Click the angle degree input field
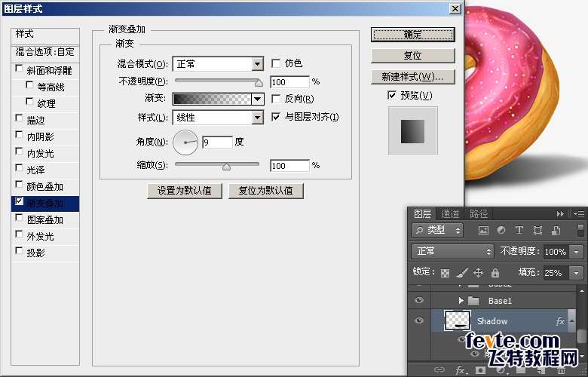The image size is (588, 377). tap(218, 143)
